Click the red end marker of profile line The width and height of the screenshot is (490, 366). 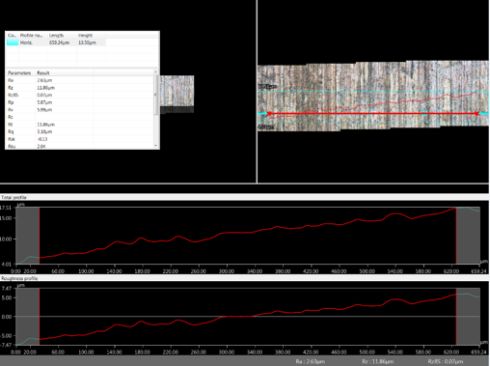tap(477, 114)
